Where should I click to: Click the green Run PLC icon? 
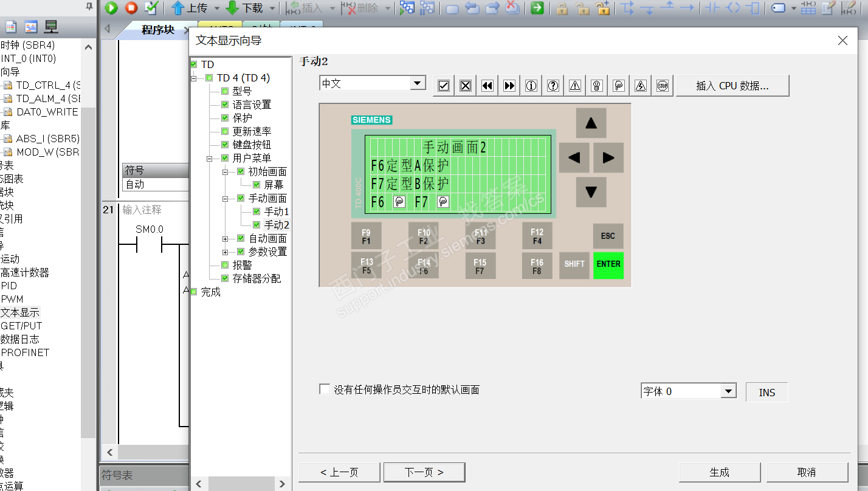tap(111, 8)
